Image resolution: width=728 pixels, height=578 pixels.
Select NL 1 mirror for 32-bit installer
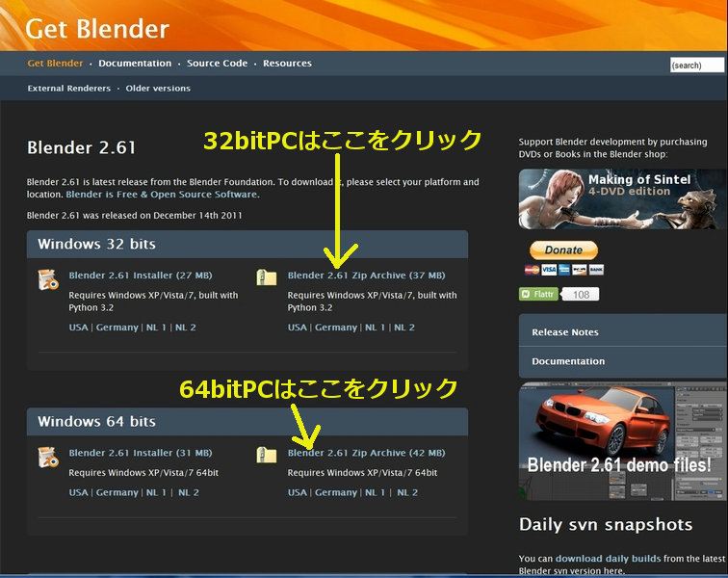pos(156,328)
